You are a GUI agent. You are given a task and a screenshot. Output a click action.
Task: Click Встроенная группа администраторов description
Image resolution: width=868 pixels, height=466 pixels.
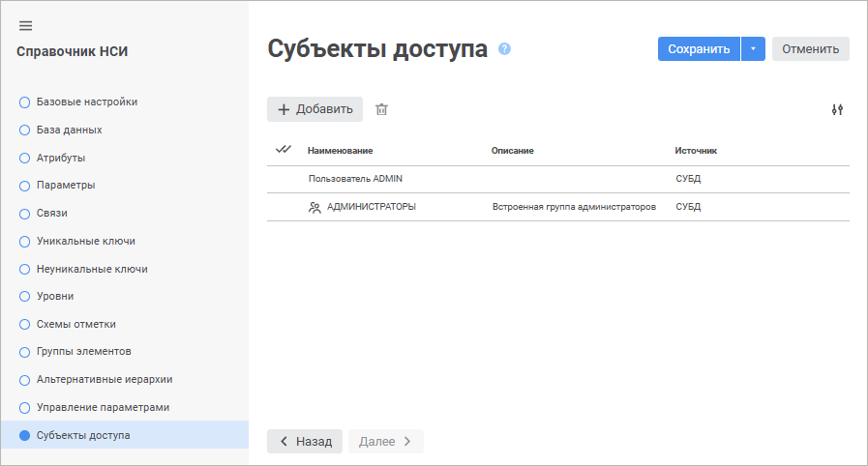(574, 207)
